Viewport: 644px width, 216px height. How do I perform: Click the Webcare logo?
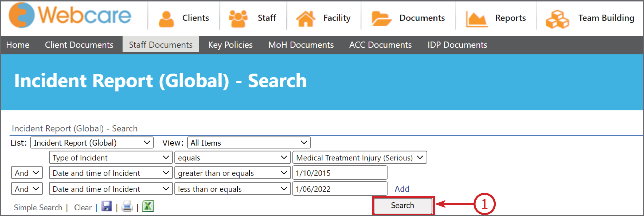[70, 15]
